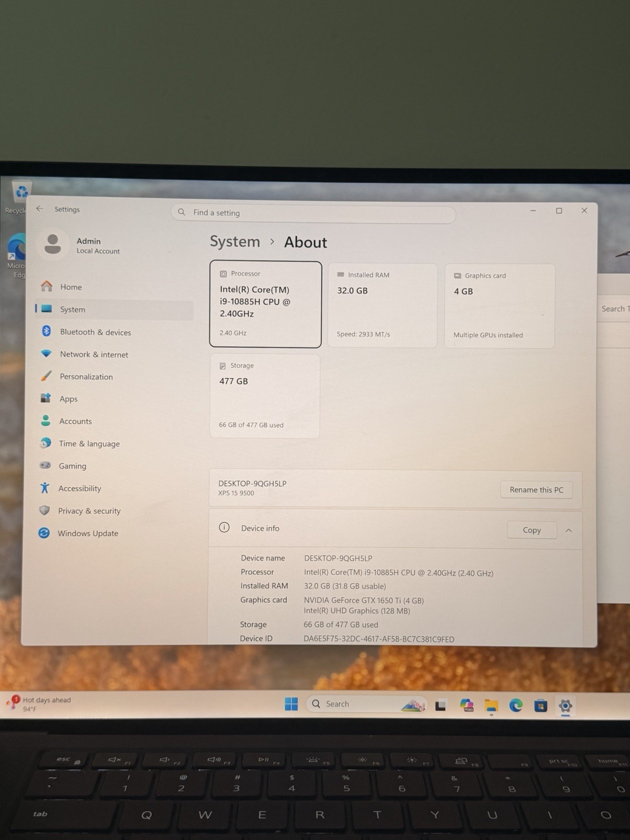The height and width of the screenshot is (840, 630).
Task: Select the Storage 477 GB card
Action: 265,396
